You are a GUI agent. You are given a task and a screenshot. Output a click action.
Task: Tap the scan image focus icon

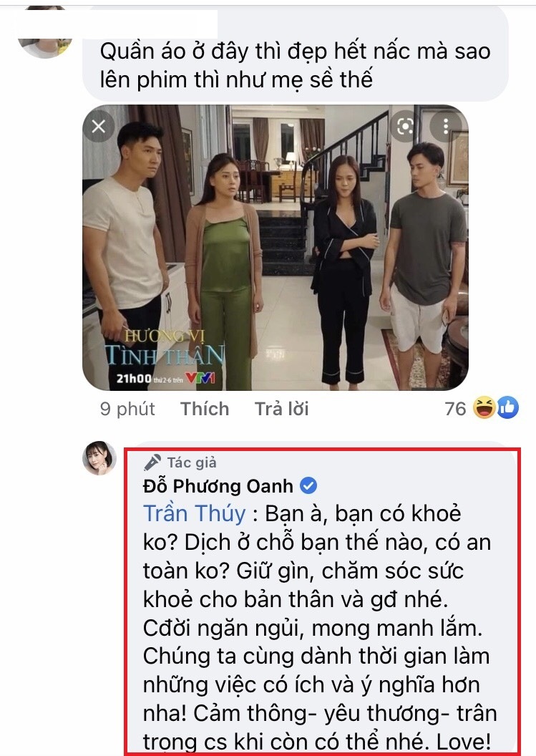(x=405, y=127)
